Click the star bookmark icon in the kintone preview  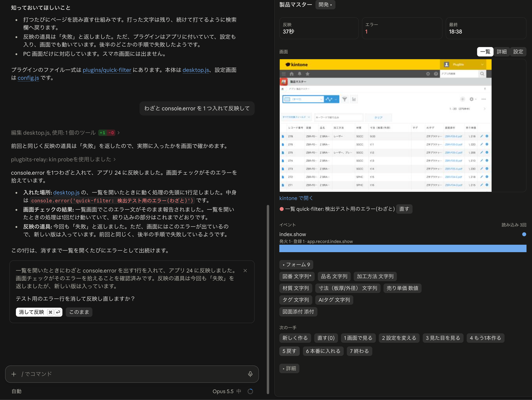(x=307, y=74)
